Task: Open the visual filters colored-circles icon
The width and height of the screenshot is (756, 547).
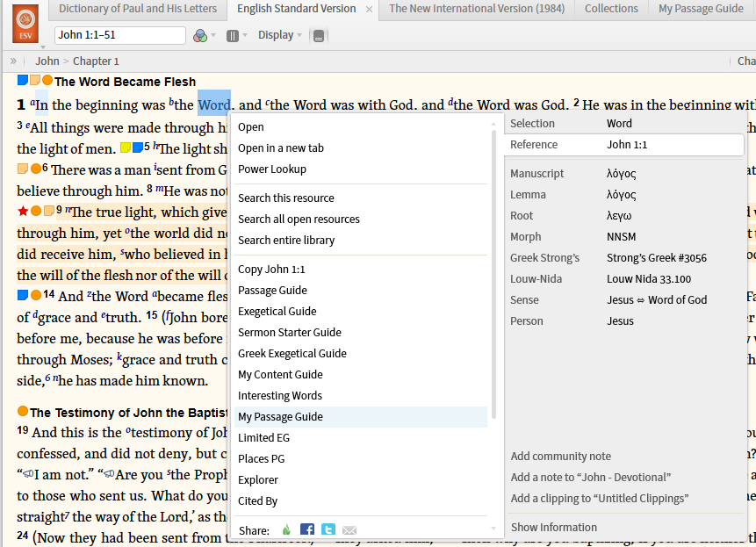Action: pos(199,36)
